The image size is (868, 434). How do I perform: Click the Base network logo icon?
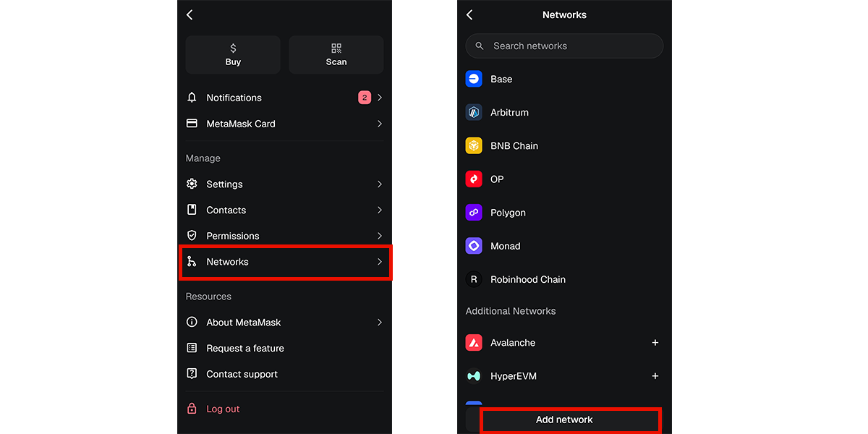click(x=474, y=79)
